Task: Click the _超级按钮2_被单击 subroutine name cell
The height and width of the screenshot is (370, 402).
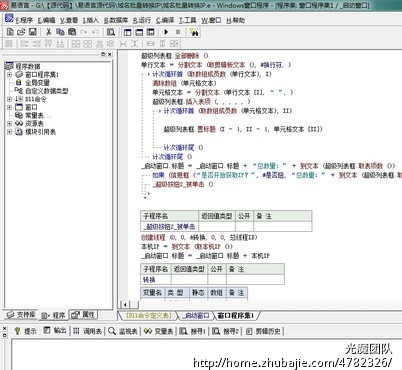Action: pos(169,227)
